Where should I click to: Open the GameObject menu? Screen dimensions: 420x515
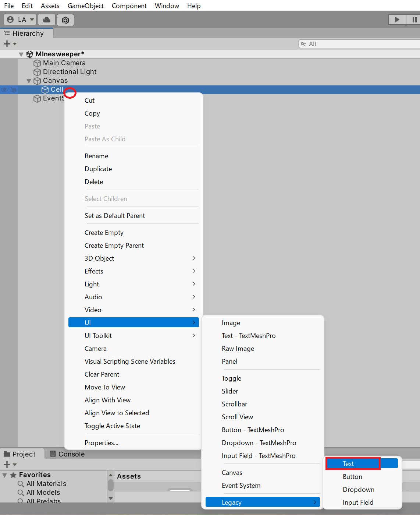(x=85, y=6)
